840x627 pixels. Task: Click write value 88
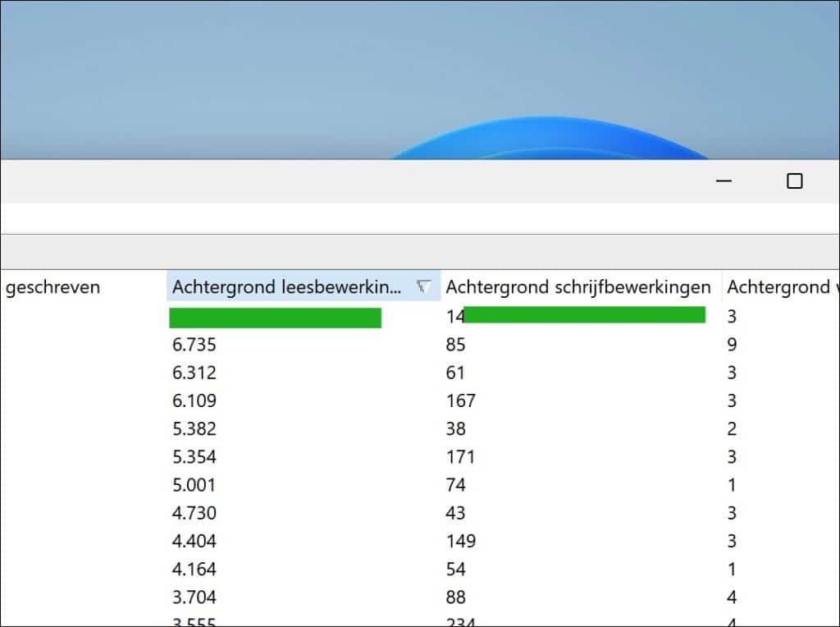(455, 597)
